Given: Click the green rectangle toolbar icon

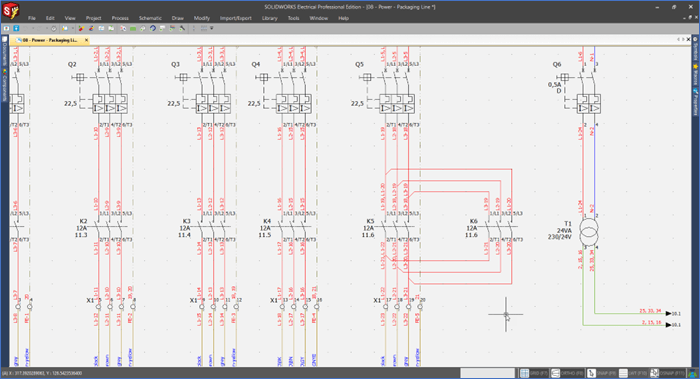Looking at the screenshot, I should click(x=133, y=29).
